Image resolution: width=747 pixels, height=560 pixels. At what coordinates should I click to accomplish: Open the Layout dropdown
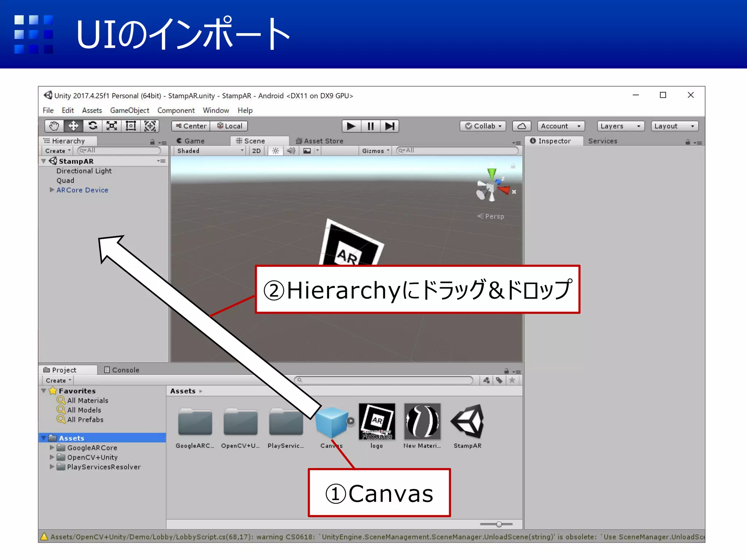point(674,126)
